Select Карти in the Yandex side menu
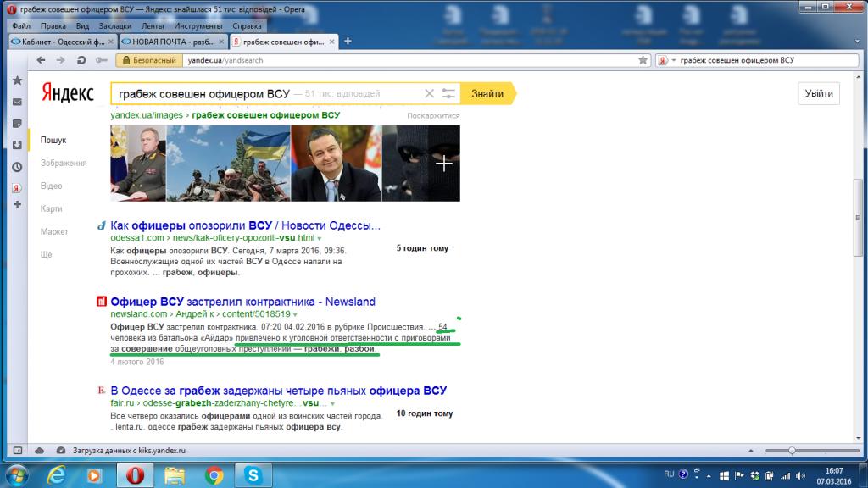The image size is (868, 488). click(x=51, y=208)
